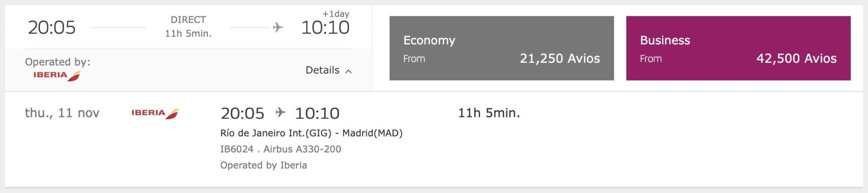Click the Río de Janeiro Int.(GIG) - Madrid(MAD) route
Viewport: 868px width, 193px height.
tap(311, 133)
